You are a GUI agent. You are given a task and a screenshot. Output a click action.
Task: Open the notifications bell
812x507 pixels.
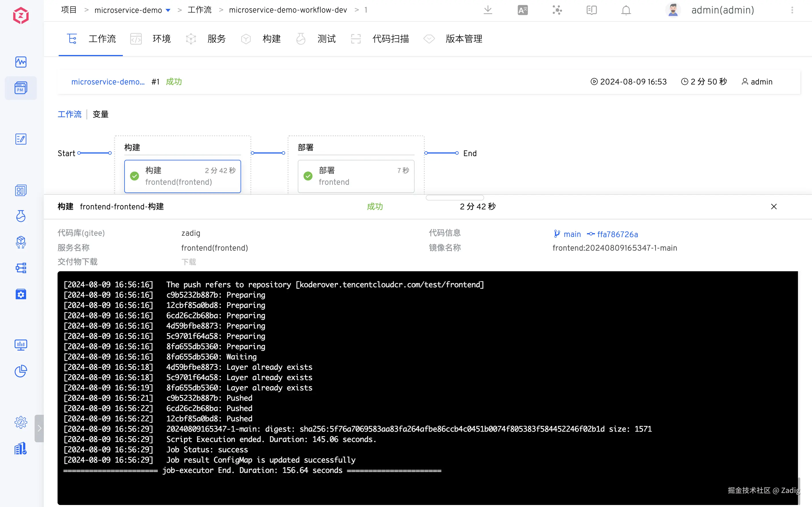(626, 10)
